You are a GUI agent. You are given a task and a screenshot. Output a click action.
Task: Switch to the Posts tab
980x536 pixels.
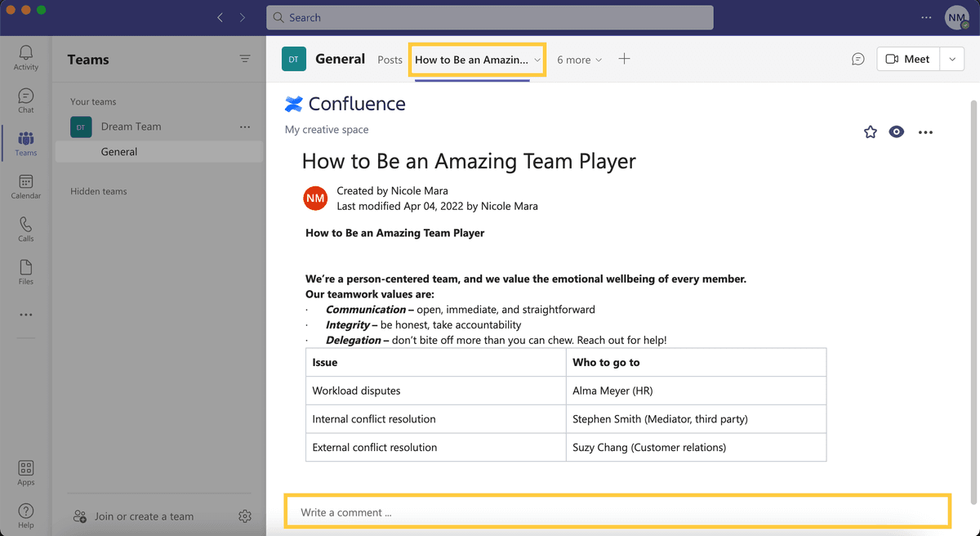click(x=390, y=59)
